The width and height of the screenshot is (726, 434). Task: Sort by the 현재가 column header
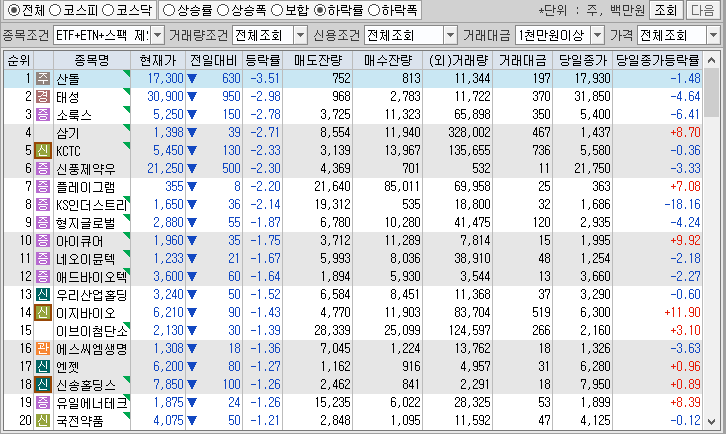pyautogui.click(x=158, y=60)
